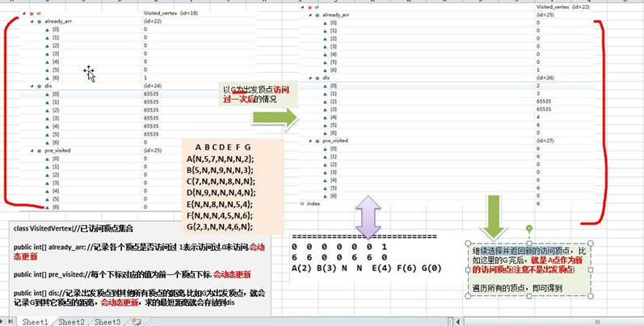Click the triangle icon of [6] under already_arr (id=22)
The height and width of the screenshot is (326, 644).
[x=47, y=78]
